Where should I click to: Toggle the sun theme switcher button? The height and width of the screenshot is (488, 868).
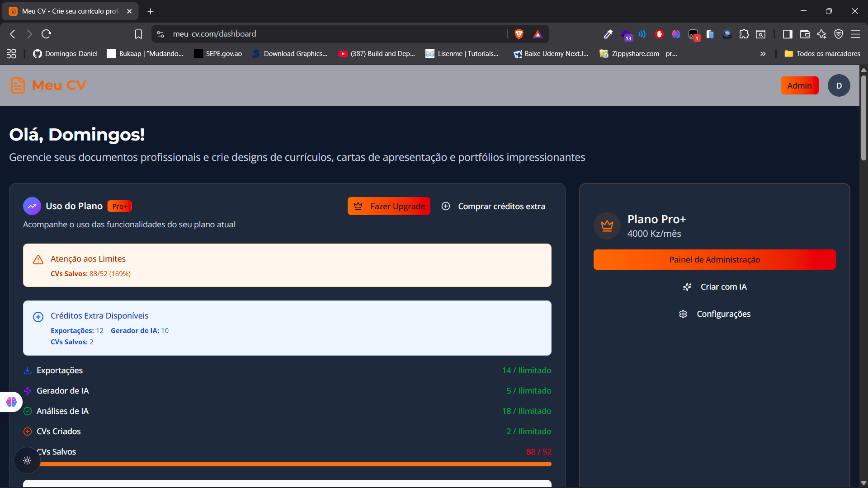coord(27,460)
